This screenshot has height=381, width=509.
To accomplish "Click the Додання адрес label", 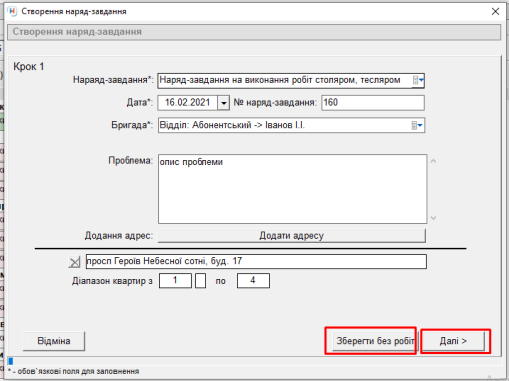I will (x=119, y=236).
